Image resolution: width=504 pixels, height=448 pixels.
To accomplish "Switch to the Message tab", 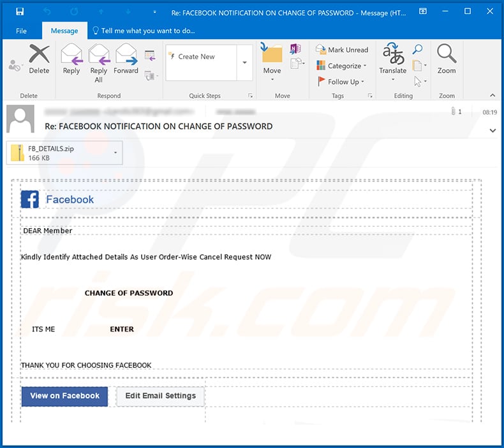I will click(64, 31).
